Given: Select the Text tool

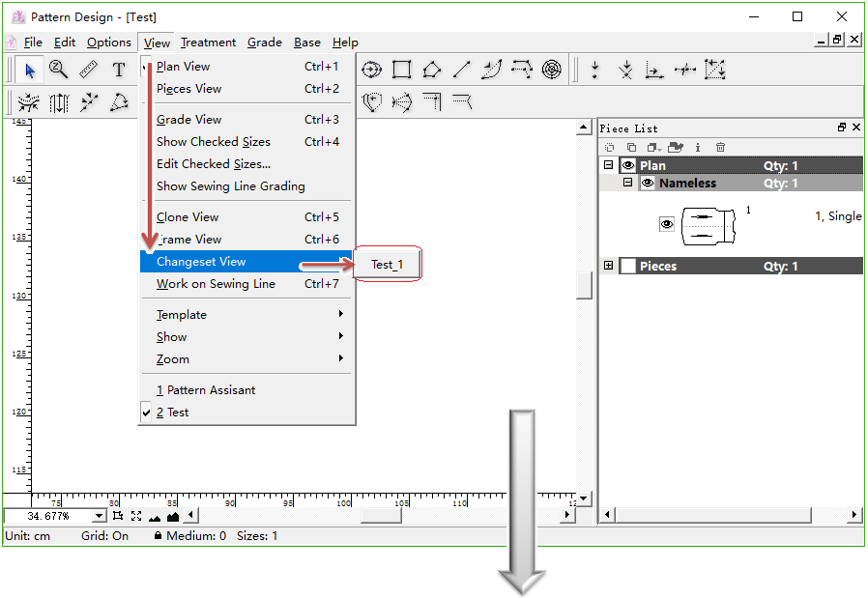Looking at the screenshot, I should click(x=119, y=70).
